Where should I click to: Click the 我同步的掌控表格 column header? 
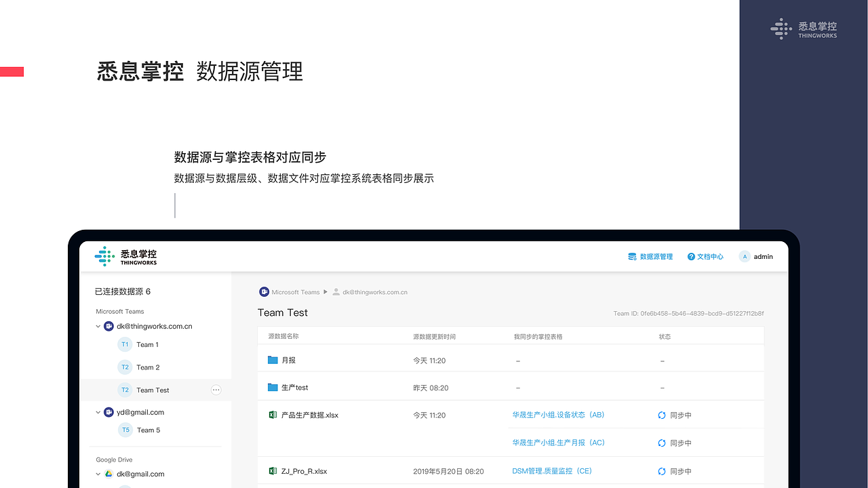(x=538, y=337)
